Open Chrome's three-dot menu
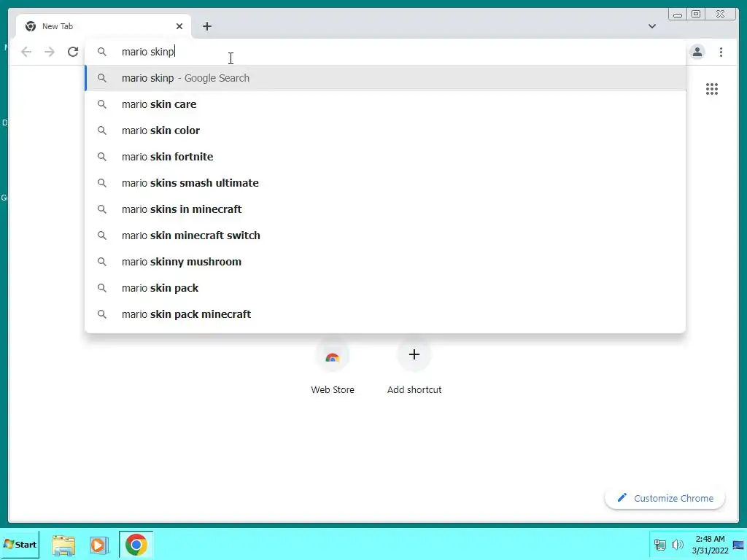The width and height of the screenshot is (747, 560). (721, 52)
